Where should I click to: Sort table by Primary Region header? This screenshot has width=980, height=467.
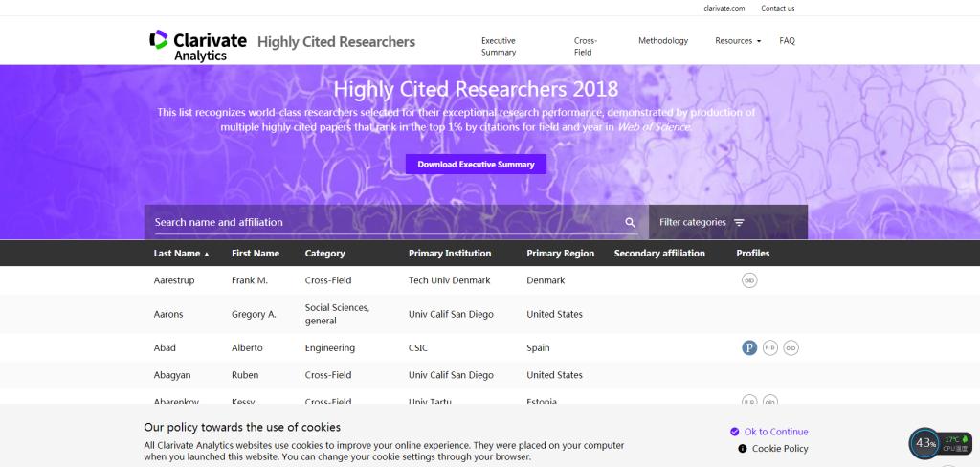tap(560, 254)
